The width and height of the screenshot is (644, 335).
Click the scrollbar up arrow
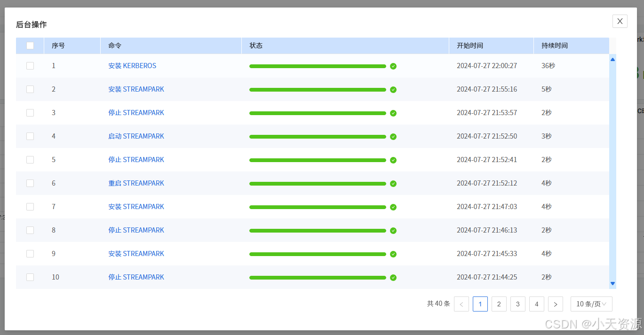tap(612, 60)
